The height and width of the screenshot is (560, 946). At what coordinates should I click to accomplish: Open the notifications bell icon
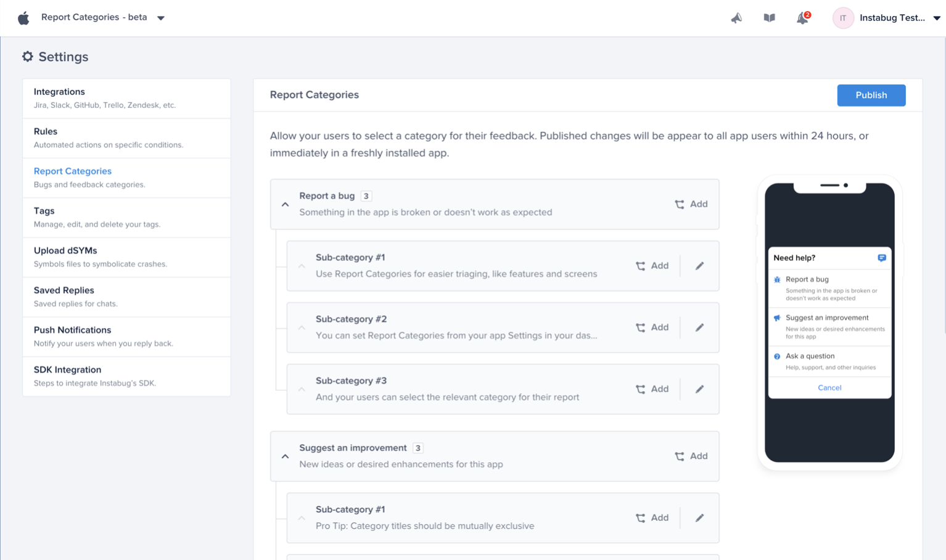802,18
